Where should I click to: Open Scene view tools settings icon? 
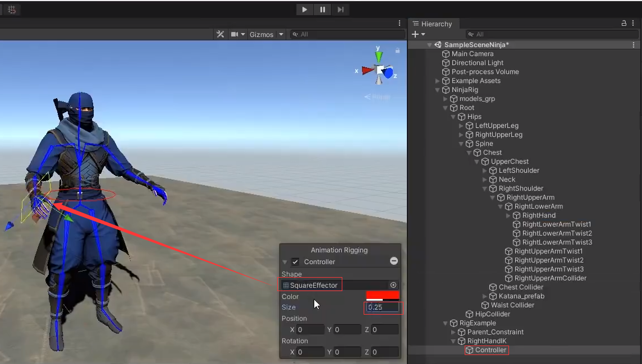221,34
